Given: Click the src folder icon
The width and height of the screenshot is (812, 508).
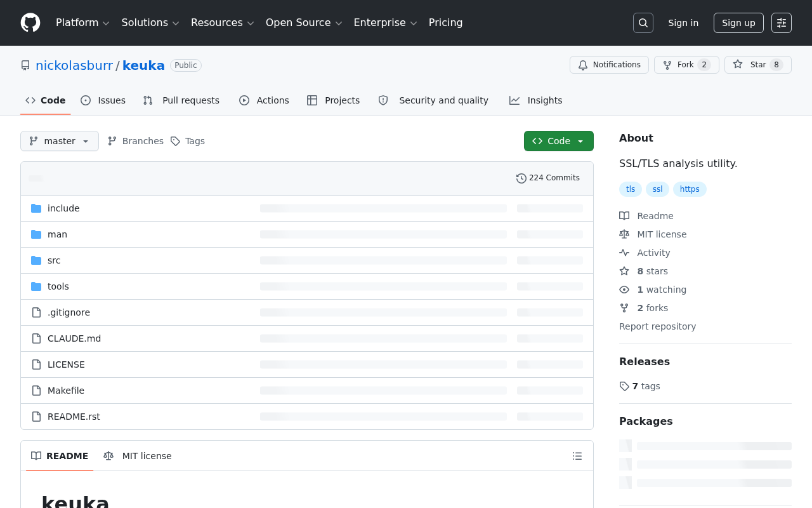Looking at the screenshot, I should coord(36,260).
